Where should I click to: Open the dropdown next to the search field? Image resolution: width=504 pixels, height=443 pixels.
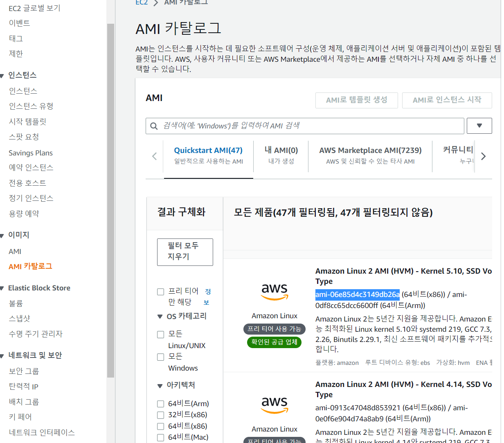pyautogui.click(x=479, y=126)
